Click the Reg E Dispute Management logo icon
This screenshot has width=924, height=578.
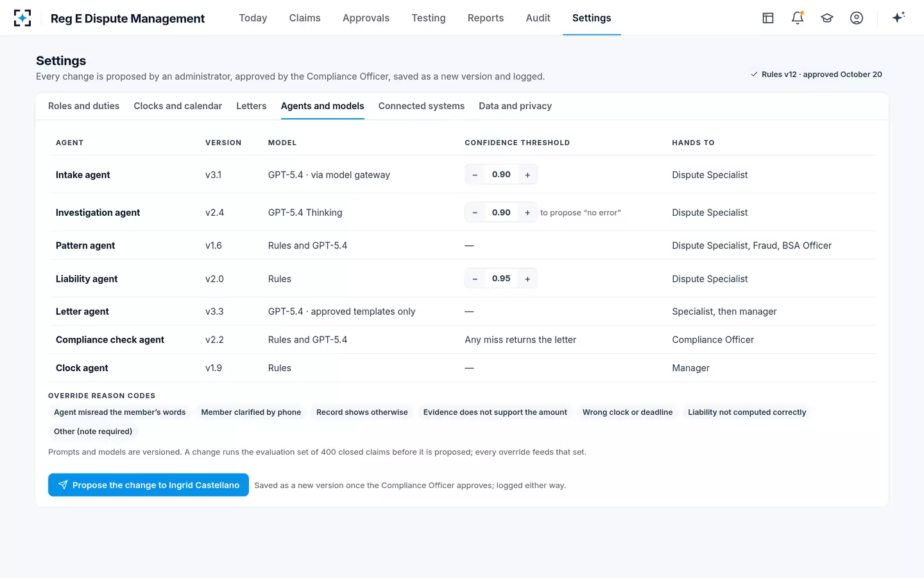(22, 18)
